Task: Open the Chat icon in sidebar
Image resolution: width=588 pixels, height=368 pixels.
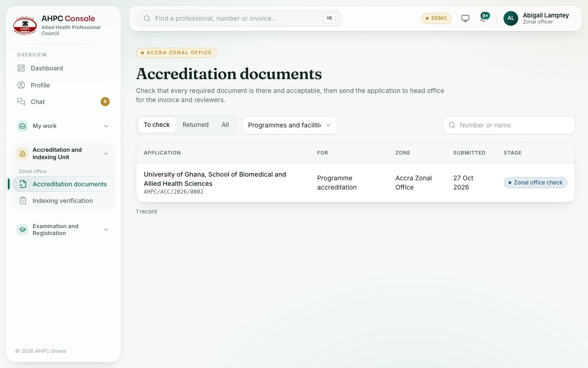Action: click(x=21, y=102)
